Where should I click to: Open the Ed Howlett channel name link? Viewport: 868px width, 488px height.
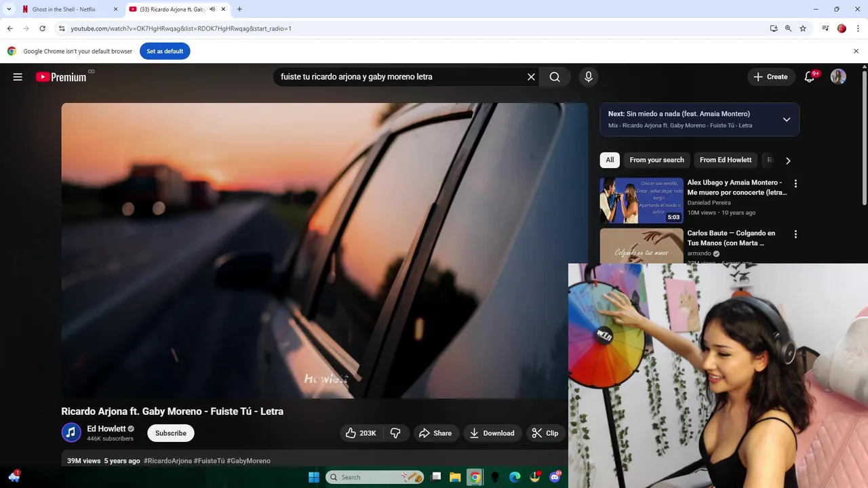106,428
